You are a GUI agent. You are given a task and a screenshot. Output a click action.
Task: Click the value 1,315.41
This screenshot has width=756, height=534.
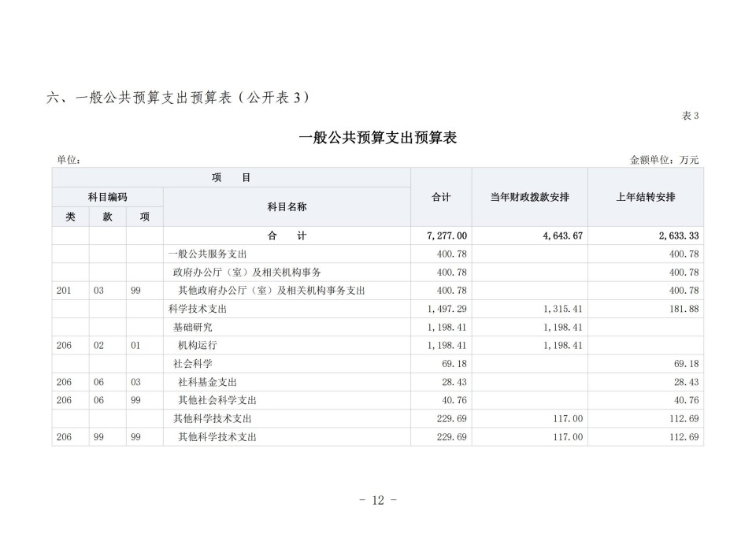[x=562, y=310]
